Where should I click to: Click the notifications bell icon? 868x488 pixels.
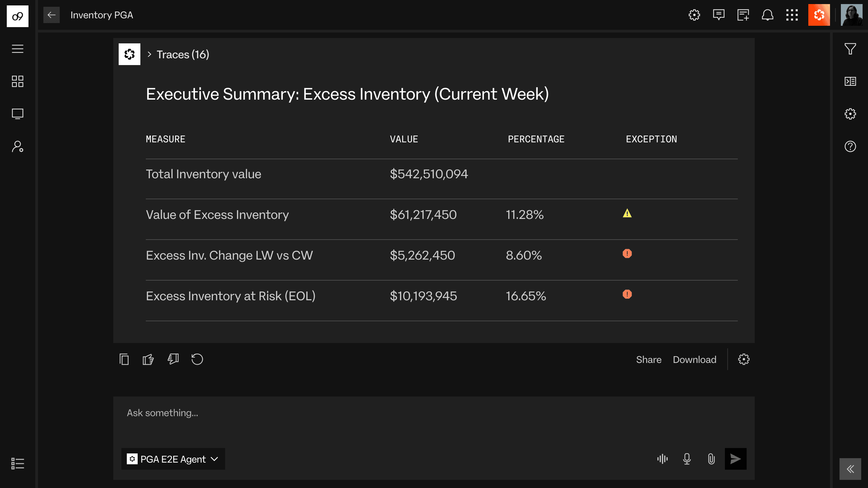click(x=768, y=15)
